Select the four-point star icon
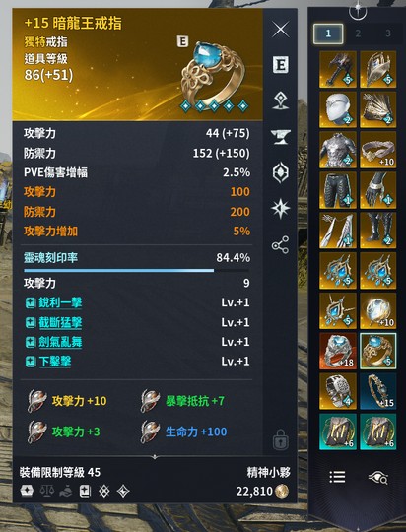 tap(281, 208)
